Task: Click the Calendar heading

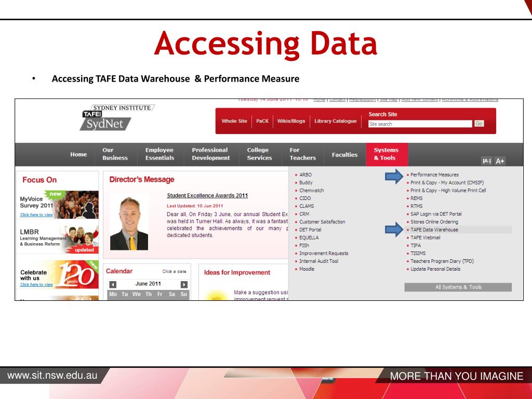Action: pos(119,271)
